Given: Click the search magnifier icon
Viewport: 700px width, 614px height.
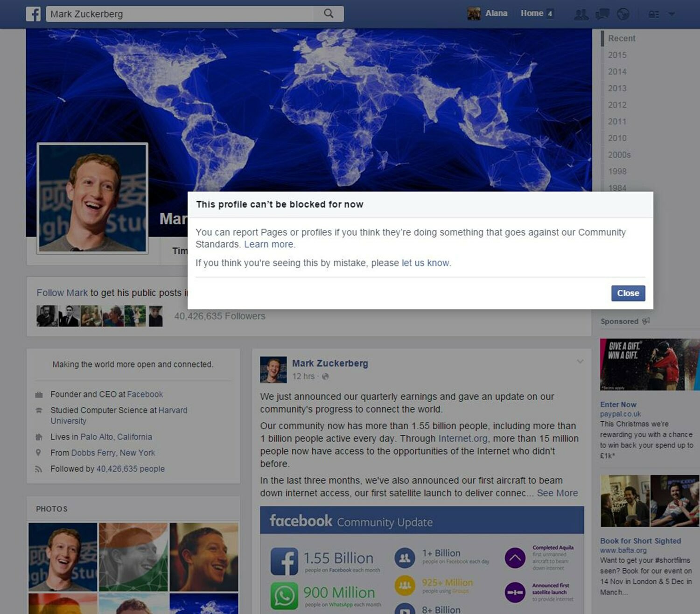Looking at the screenshot, I should (x=329, y=14).
